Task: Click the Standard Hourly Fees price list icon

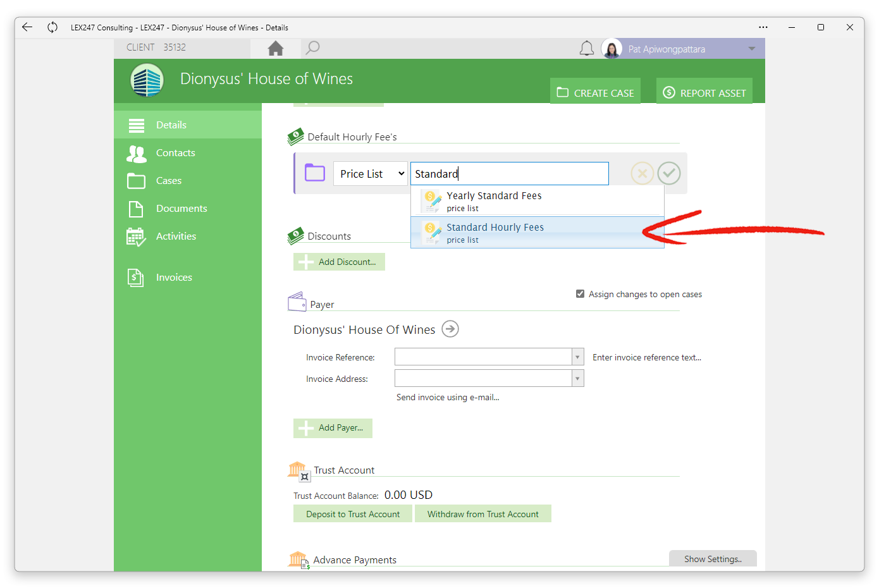Action: (x=431, y=233)
